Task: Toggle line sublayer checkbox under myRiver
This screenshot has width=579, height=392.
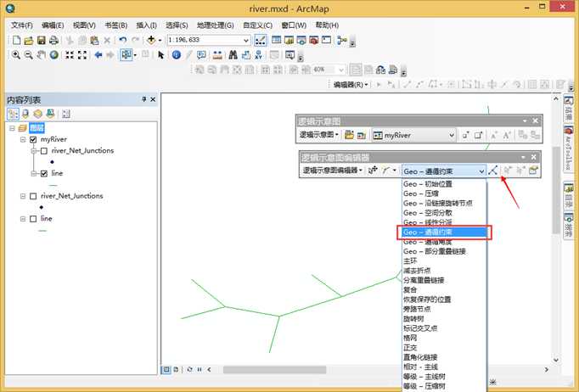Action: click(44, 173)
